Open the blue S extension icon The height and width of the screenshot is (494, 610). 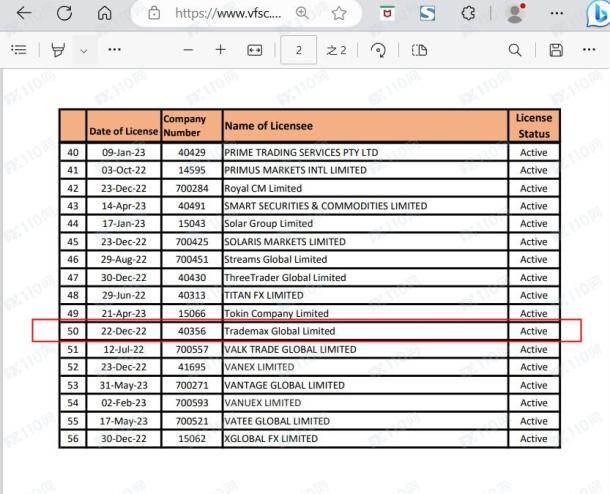(x=427, y=13)
